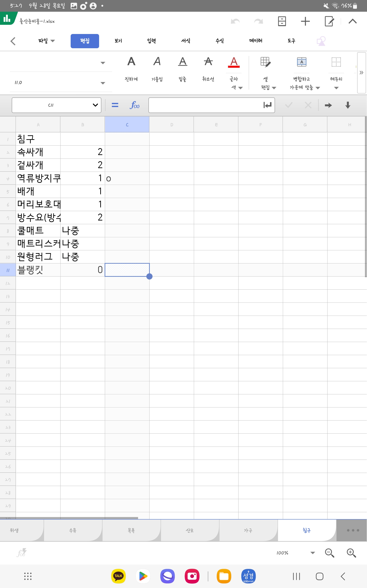Click merge and center (병합하고 가운데 맞춤) icon
367x588 pixels.
point(301,62)
